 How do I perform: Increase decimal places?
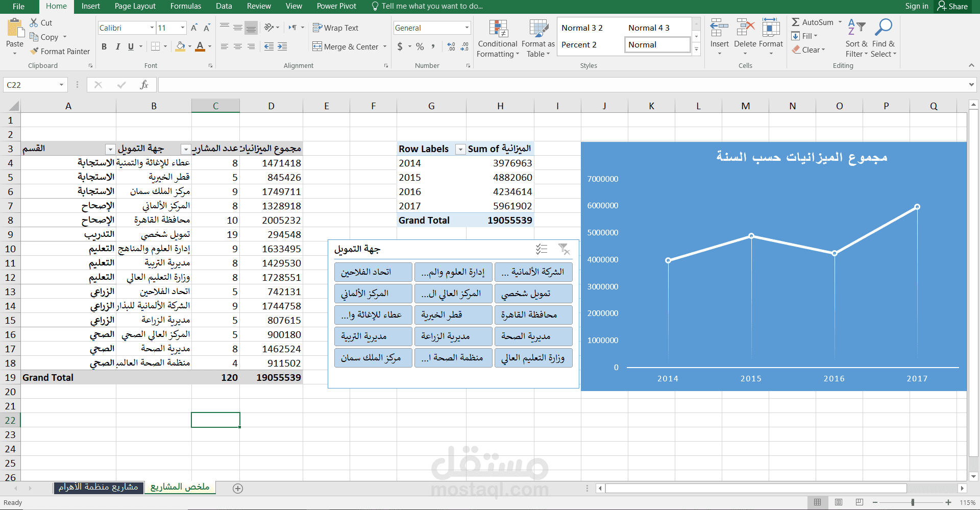click(451, 46)
